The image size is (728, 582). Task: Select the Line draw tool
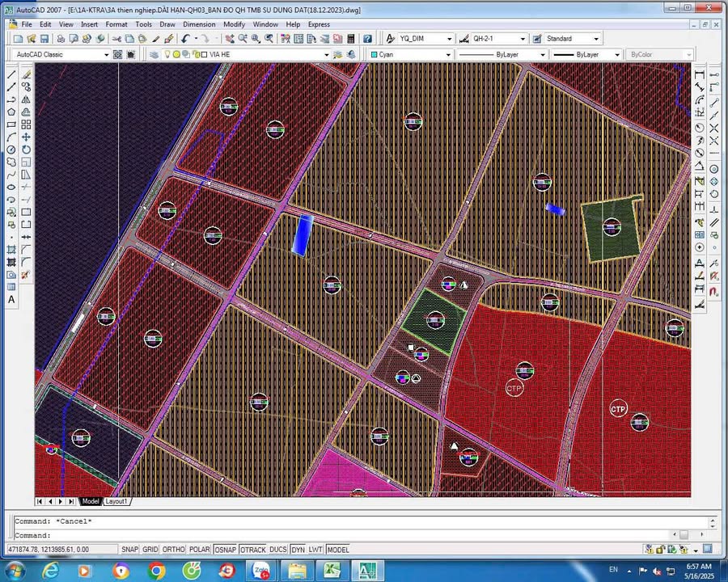(x=11, y=74)
